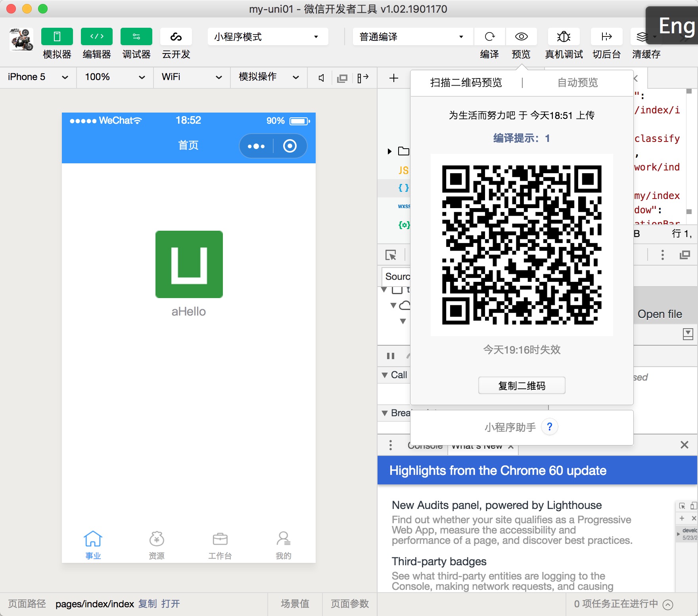Select the 自动预览 tab
This screenshot has height=616, width=698.
point(577,82)
